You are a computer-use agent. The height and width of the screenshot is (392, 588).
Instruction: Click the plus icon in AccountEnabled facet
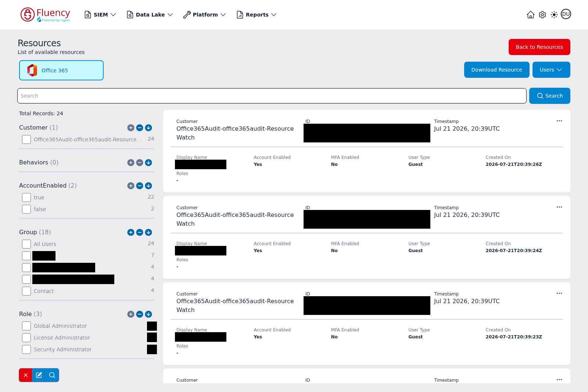click(131, 186)
